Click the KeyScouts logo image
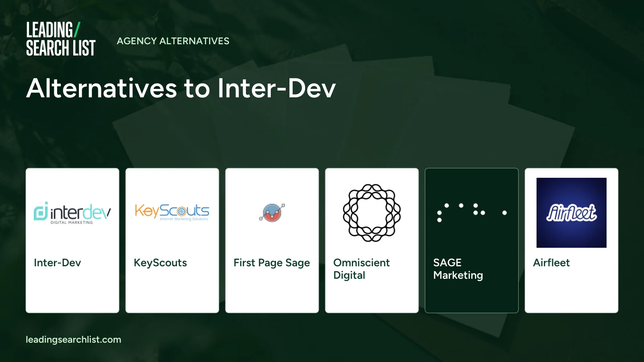This screenshot has height=362, width=644. click(172, 212)
